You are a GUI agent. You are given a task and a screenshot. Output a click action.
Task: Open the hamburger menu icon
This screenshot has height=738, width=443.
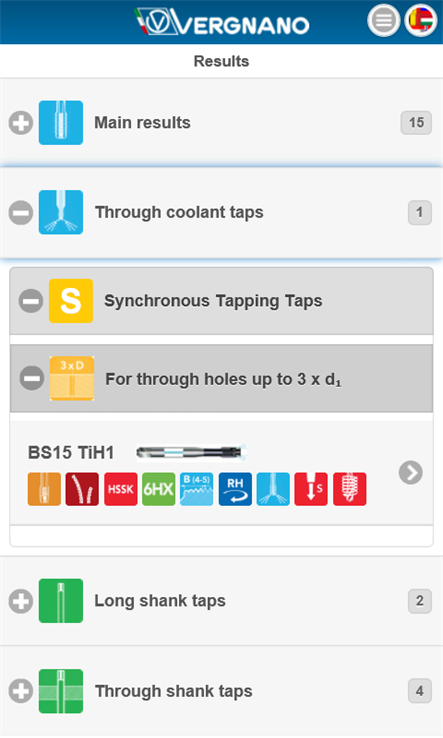pyautogui.click(x=383, y=20)
